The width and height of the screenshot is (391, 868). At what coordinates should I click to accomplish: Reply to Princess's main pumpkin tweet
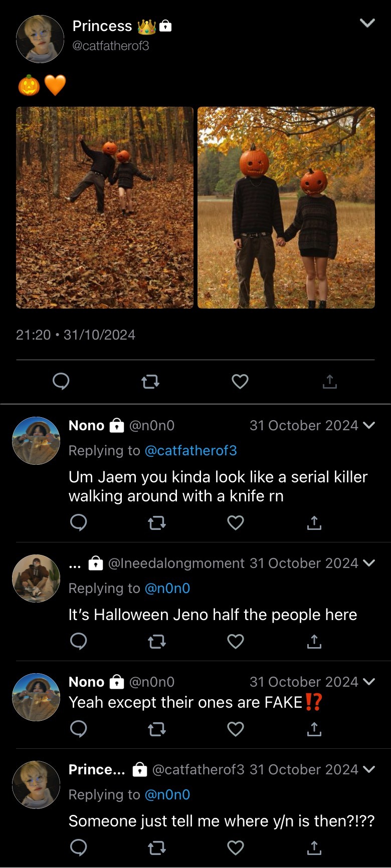61,382
